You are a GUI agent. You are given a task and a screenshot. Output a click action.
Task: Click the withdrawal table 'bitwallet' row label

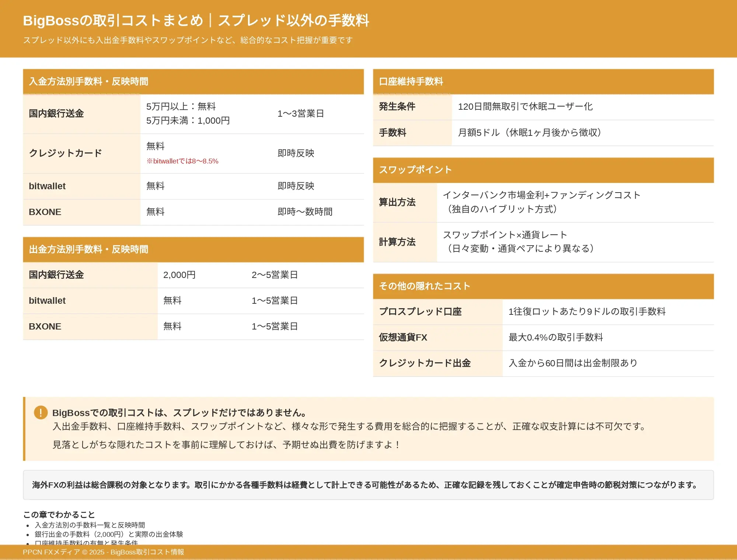click(x=90, y=301)
